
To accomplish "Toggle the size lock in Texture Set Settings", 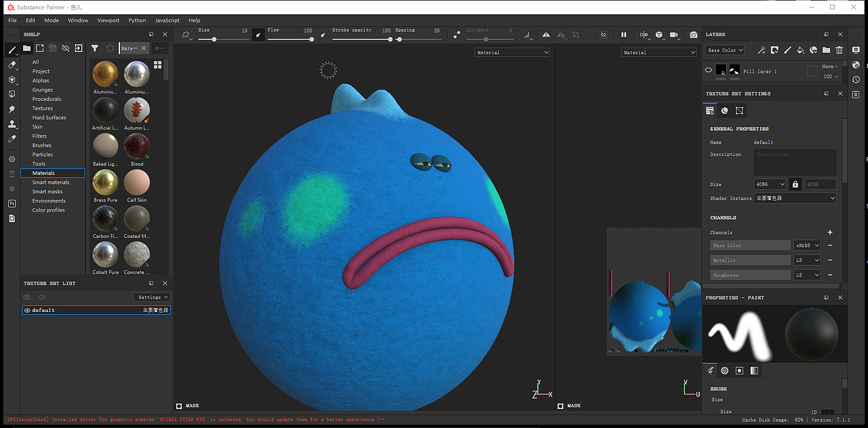I will coord(795,184).
